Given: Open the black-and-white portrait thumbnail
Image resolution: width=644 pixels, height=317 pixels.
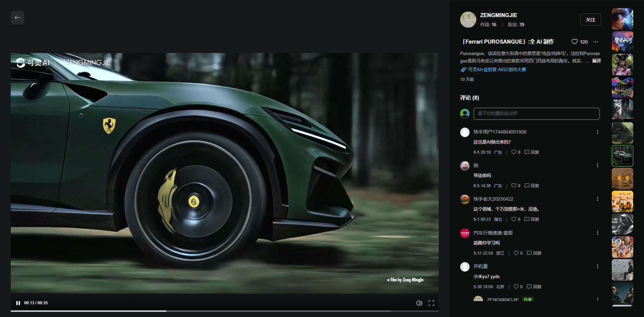Looking at the screenshot, I should (x=623, y=224).
